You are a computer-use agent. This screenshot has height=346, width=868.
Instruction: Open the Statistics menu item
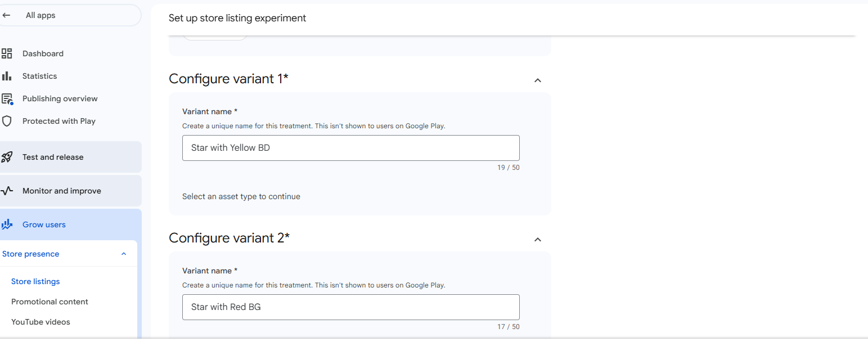pyautogui.click(x=39, y=76)
